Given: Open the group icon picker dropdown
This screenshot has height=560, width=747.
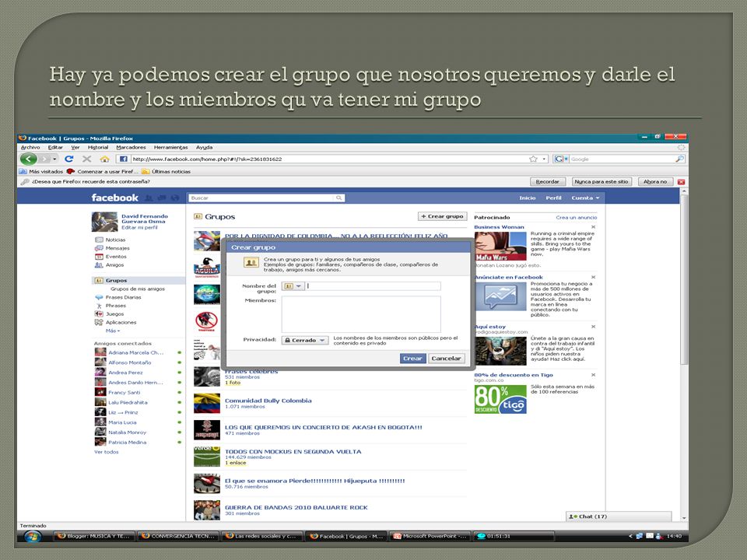Looking at the screenshot, I should [x=293, y=286].
